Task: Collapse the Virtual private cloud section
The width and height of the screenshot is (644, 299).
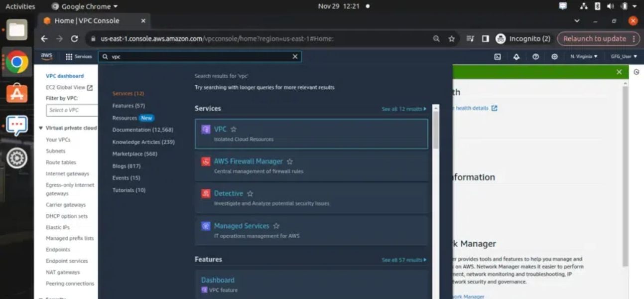Action: [41, 128]
